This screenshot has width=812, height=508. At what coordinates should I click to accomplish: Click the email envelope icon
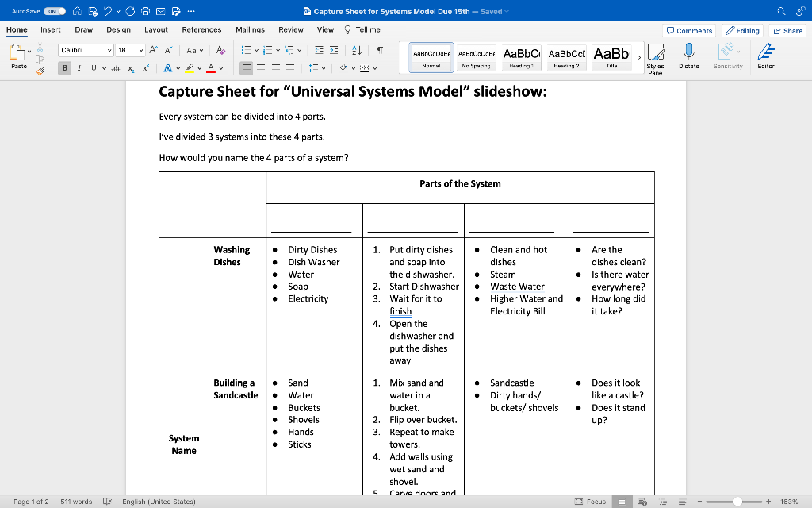coord(160,11)
